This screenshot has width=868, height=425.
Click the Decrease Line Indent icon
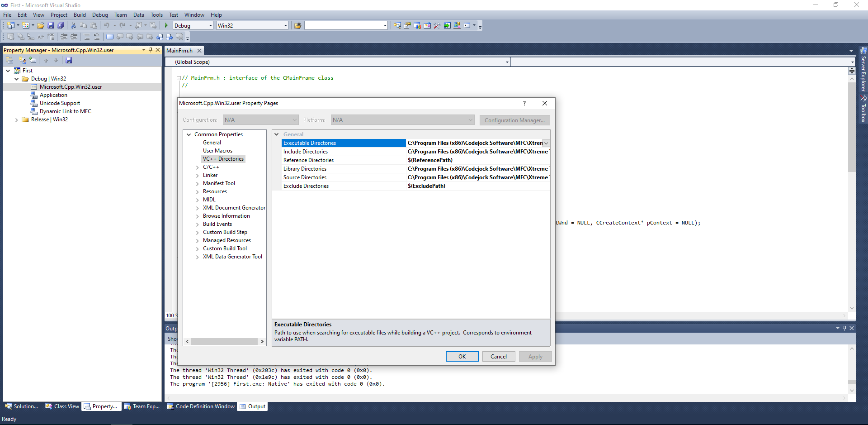tap(64, 37)
